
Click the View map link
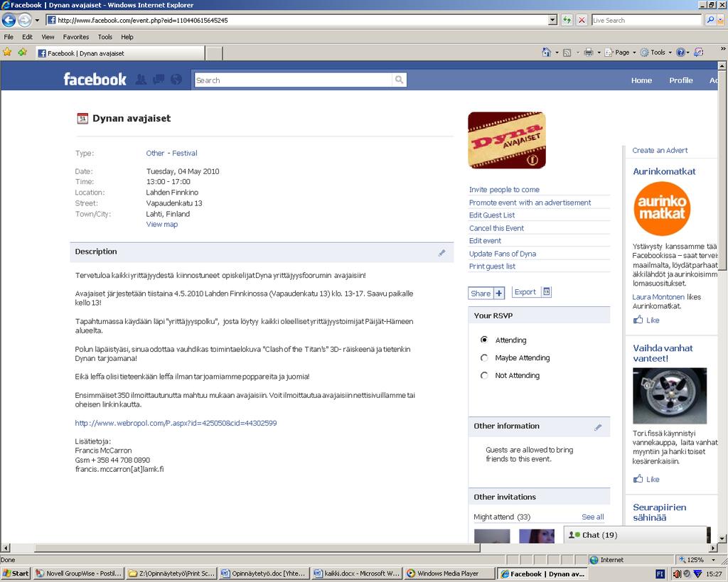coord(161,224)
